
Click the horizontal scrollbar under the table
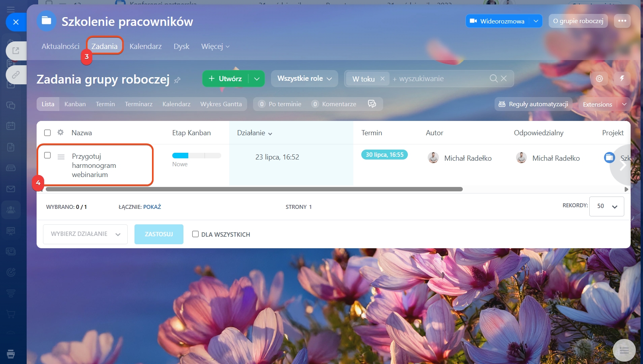254,189
